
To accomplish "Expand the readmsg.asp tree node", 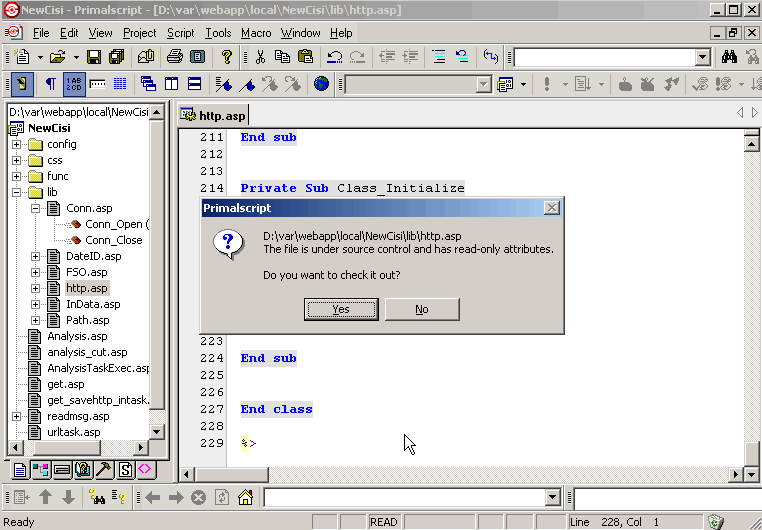I will pos(17,416).
